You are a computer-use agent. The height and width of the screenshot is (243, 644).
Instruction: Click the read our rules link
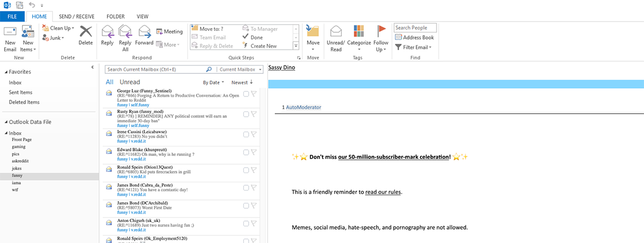pyautogui.click(x=383, y=192)
